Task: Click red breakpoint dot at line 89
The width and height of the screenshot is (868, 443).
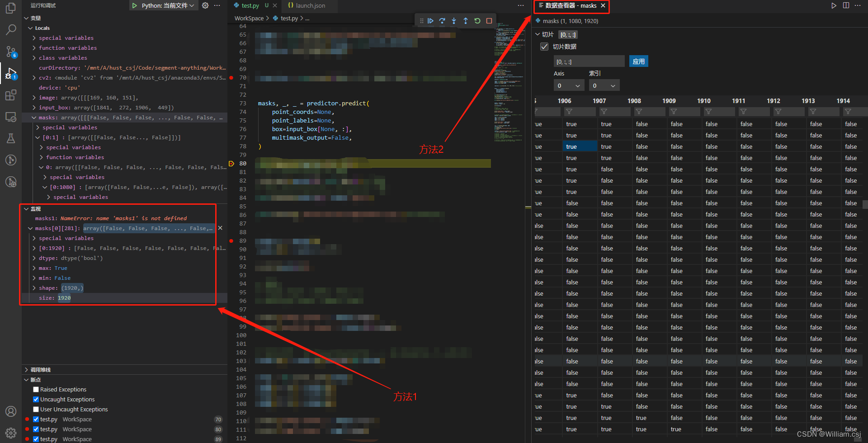Action: [231, 241]
